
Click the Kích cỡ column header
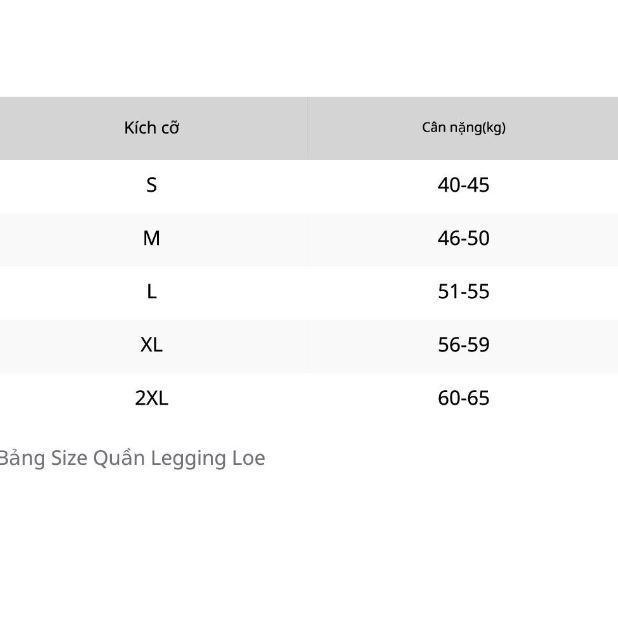click(x=151, y=128)
